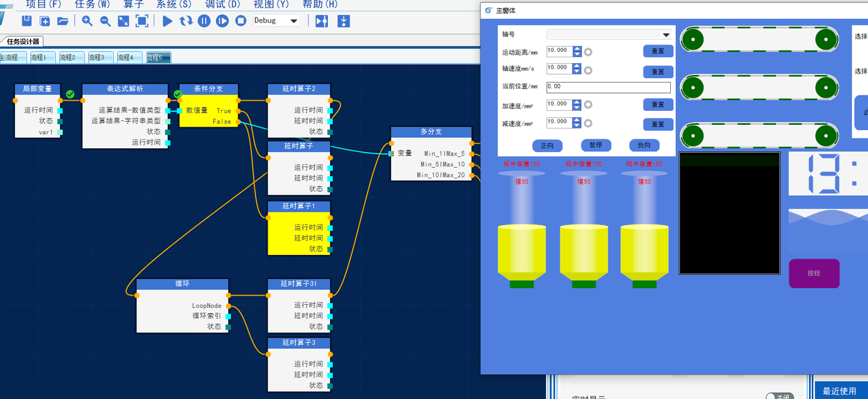Click the save project icon in toolbar
Viewport: 868px width, 399px height.
[27, 21]
